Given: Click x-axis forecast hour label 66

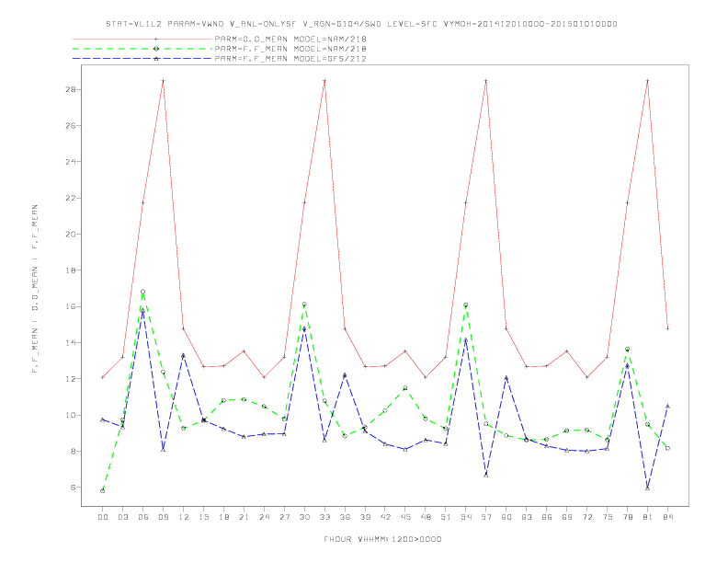Looking at the screenshot, I should click(x=547, y=517).
